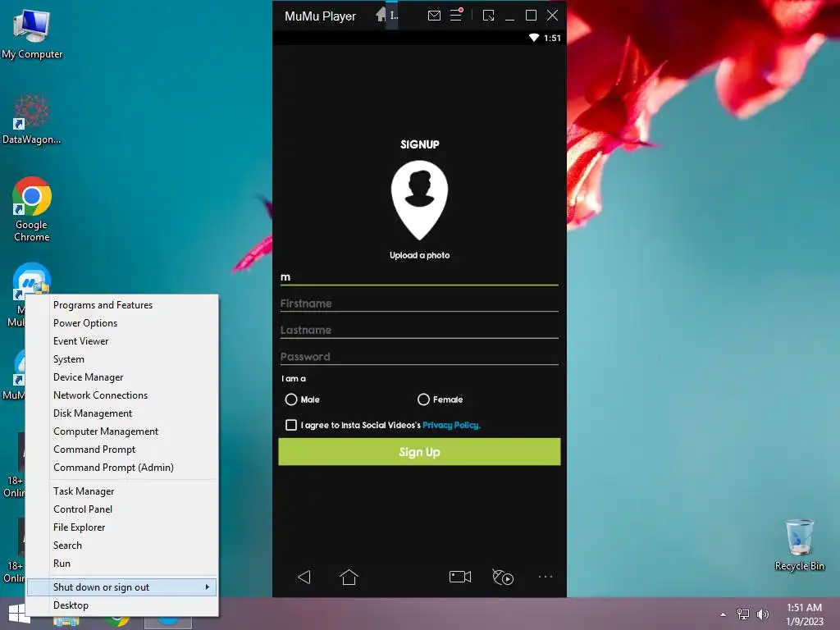Open My Computer desktop icon
The width and height of the screenshot is (840, 630).
click(x=32, y=34)
